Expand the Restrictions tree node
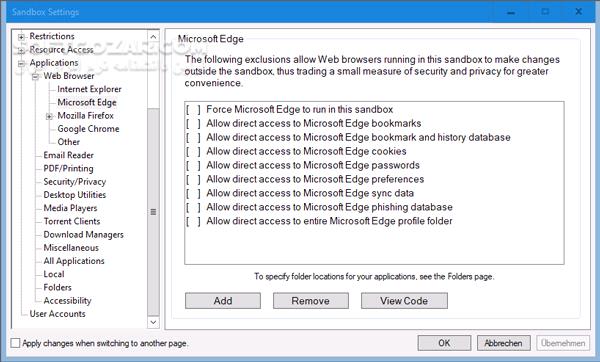This screenshot has width=600, height=362. click(x=21, y=37)
